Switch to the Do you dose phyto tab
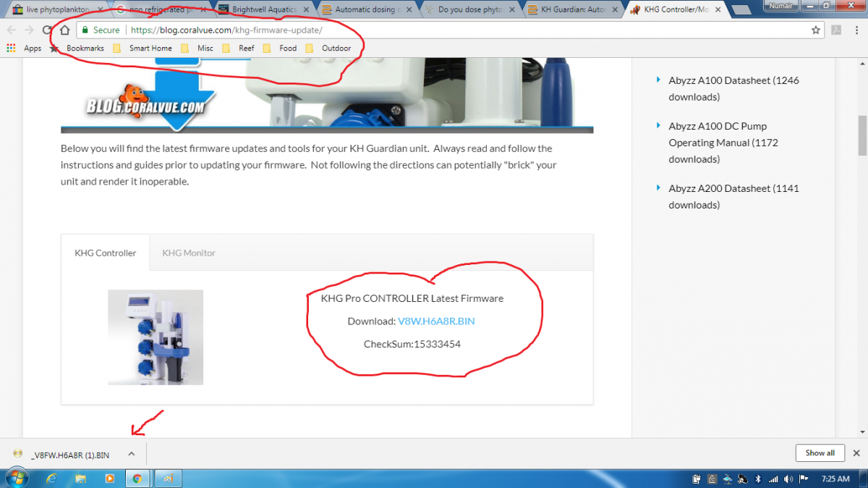This screenshot has width=868, height=488. [x=469, y=10]
